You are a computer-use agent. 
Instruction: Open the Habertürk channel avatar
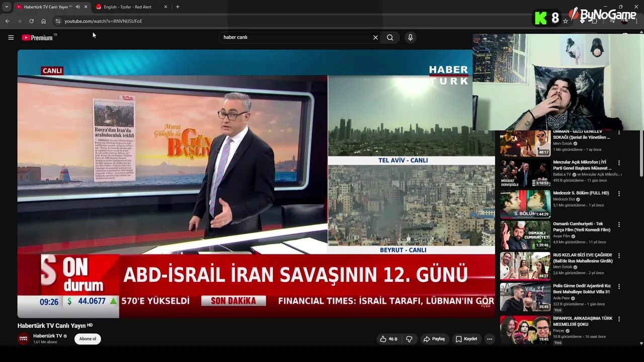pos(23,339)
